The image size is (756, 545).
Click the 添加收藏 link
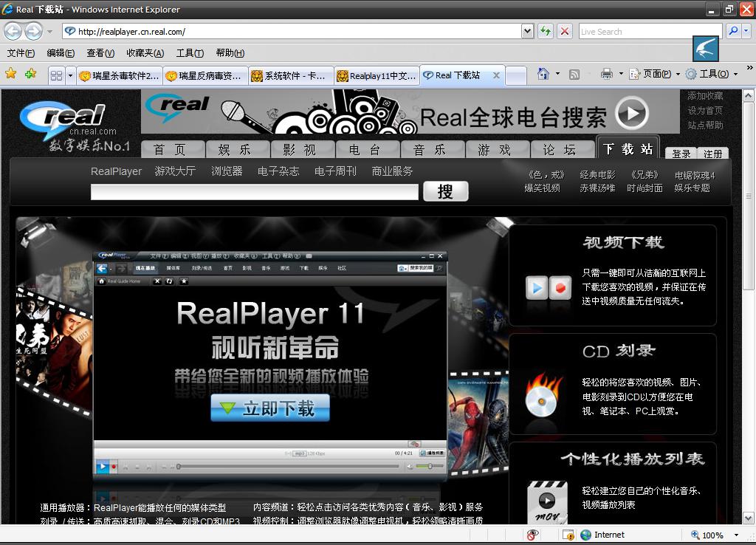pos(705,96)
